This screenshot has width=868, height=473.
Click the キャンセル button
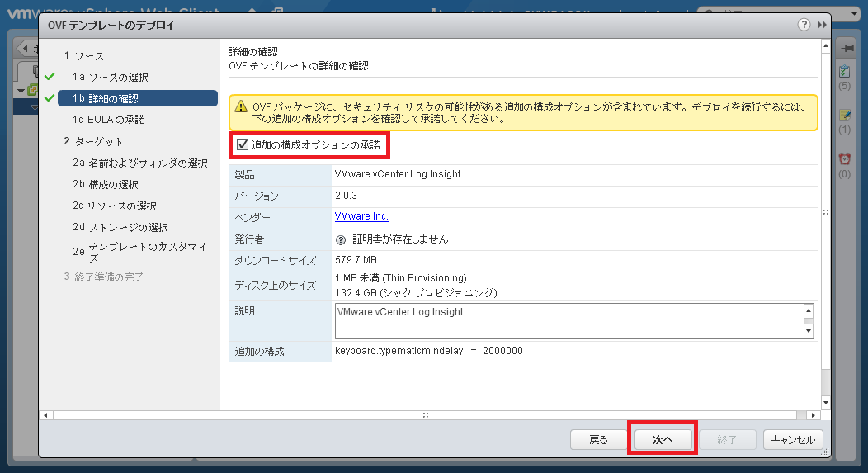(x=793, y=440)
